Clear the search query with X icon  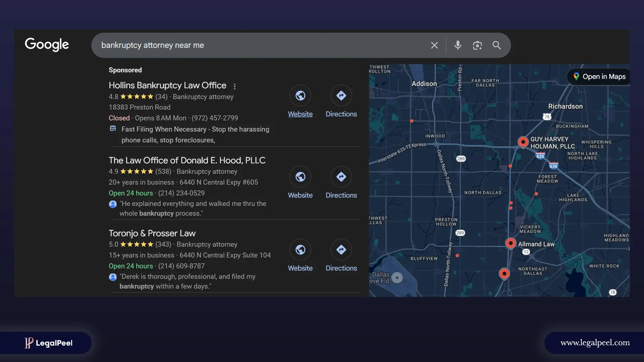point(434,45)
